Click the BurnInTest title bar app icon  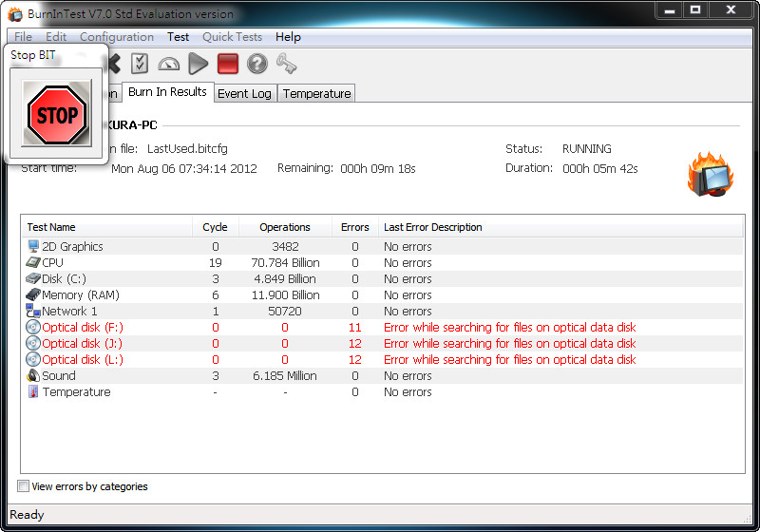point(15,14)
